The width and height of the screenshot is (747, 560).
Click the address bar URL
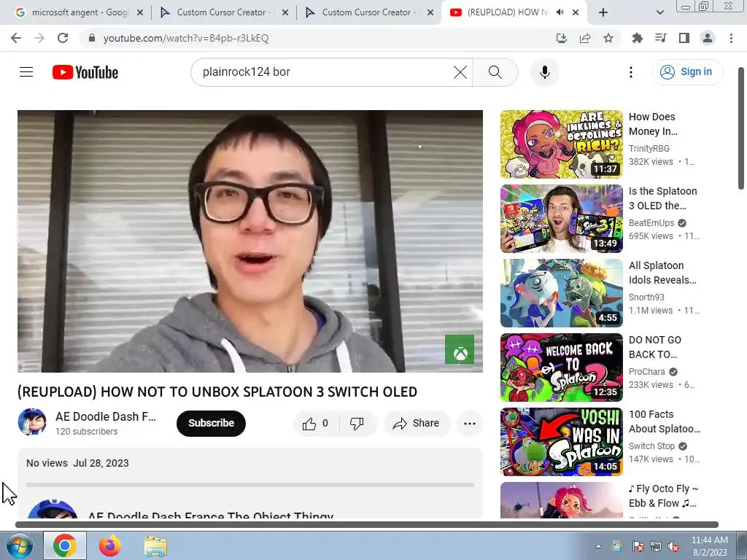186,38
